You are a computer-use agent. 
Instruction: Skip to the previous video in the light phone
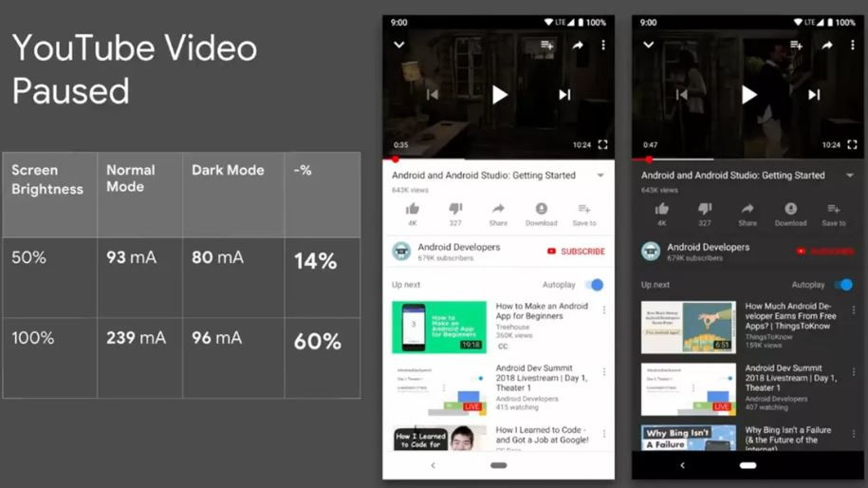(x=433, y=95)
